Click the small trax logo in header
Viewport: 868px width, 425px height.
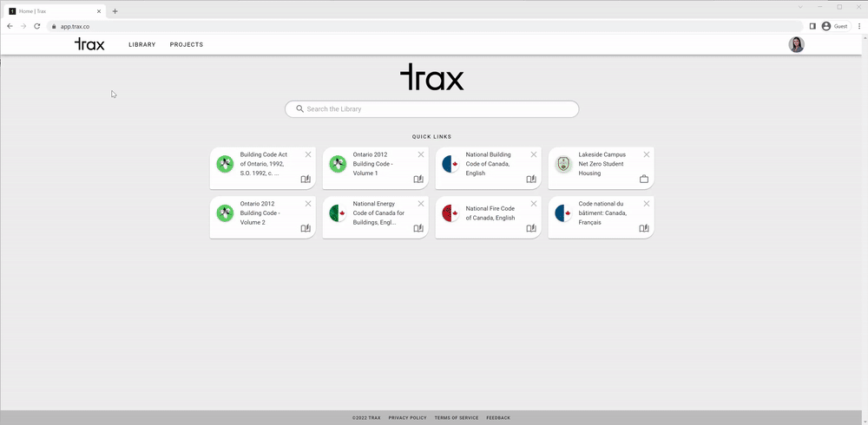(89, 44)
